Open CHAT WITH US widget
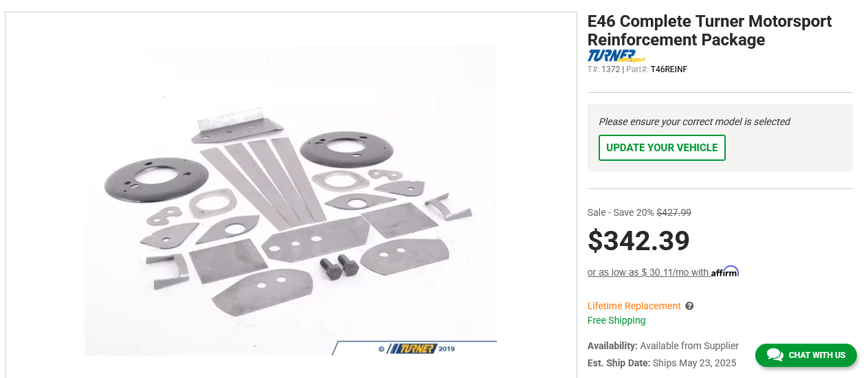The height and width of the screenshot is (378, 868). point(806,355)
